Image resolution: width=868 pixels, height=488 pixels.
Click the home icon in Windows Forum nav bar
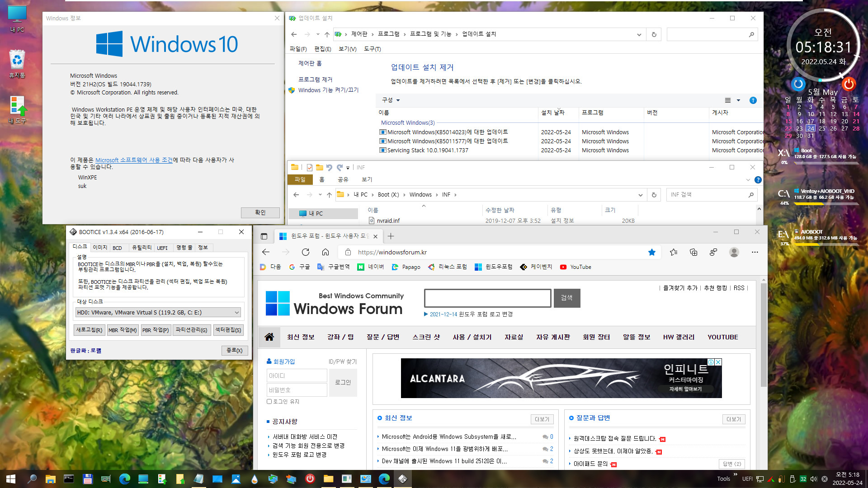coord(269,337)
